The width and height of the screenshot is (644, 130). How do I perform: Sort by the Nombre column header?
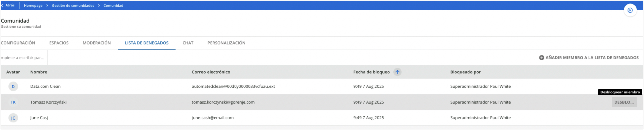tap(39, 72)
